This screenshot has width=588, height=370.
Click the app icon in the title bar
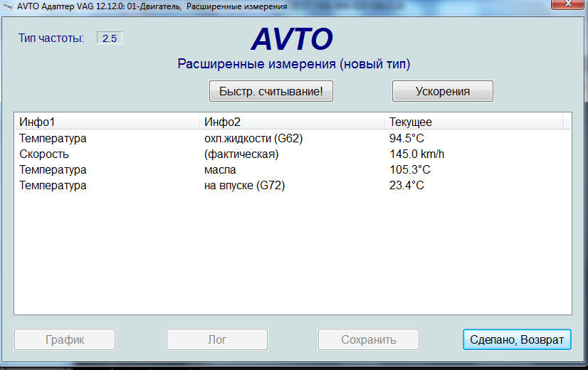pos(8,6)
